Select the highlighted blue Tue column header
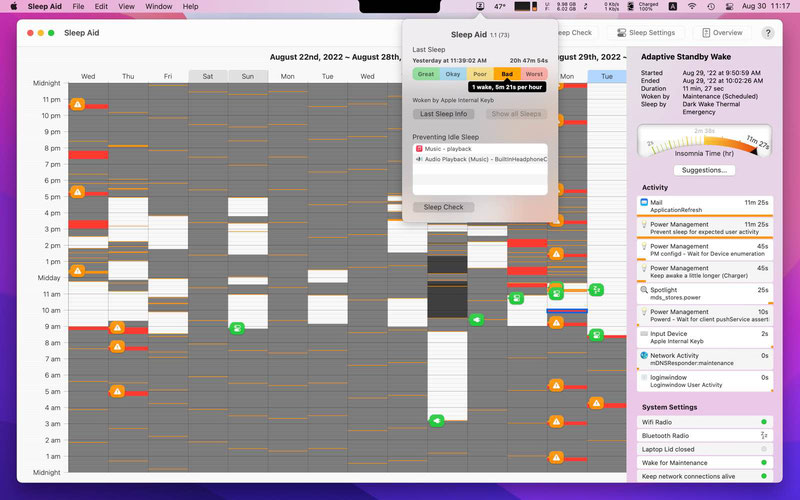800x500 pixels. tap(607, 76)
